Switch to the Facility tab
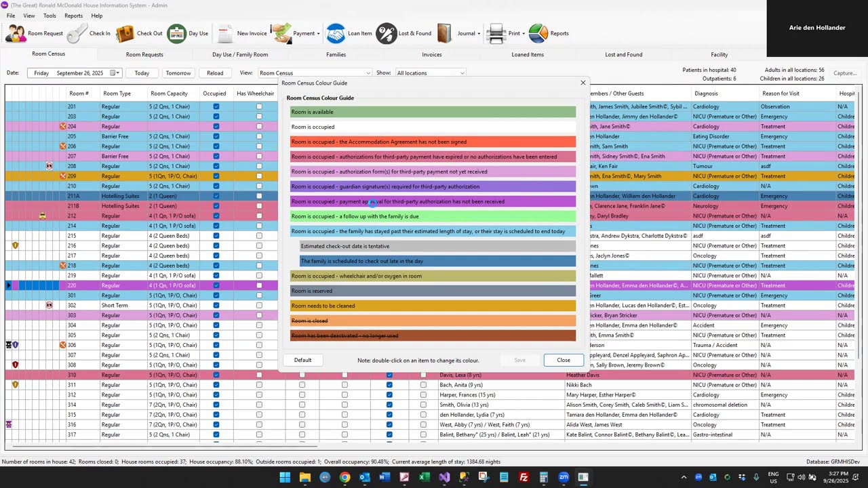 [719, 54]
